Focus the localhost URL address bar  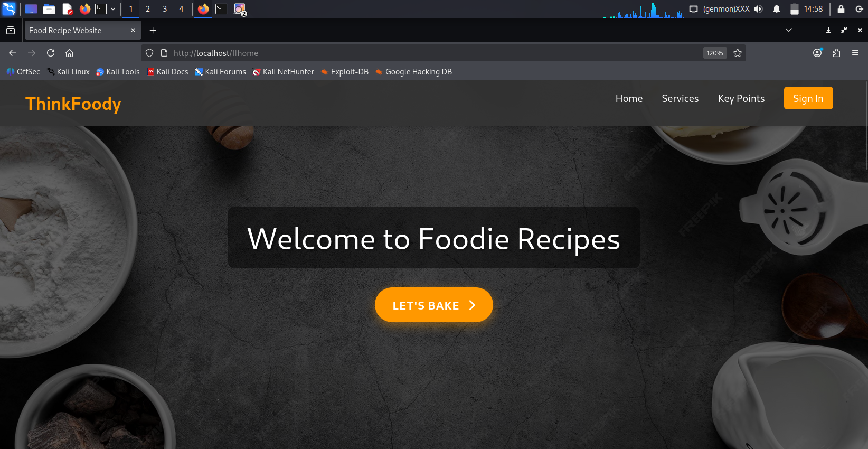click(x=433, y=53)
